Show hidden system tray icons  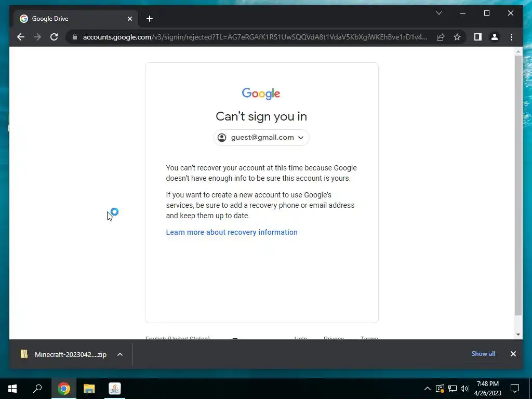click(427, 389)
